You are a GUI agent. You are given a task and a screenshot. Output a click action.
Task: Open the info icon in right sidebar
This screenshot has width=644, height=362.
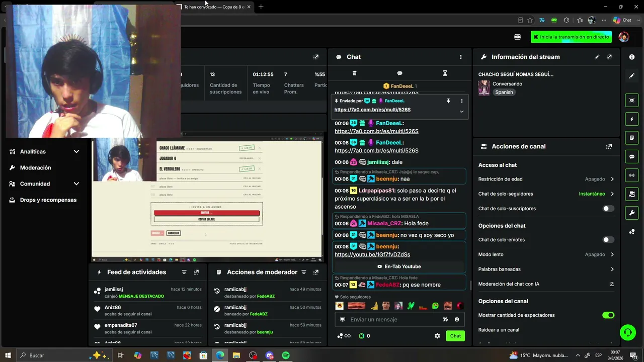click(x=632, y=57)
